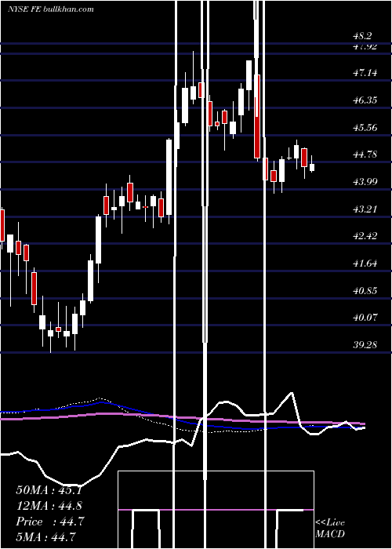This screenshot has height=549, width=392.
Task: Click the 41.64 price label
Action: (x=365, y=264)
